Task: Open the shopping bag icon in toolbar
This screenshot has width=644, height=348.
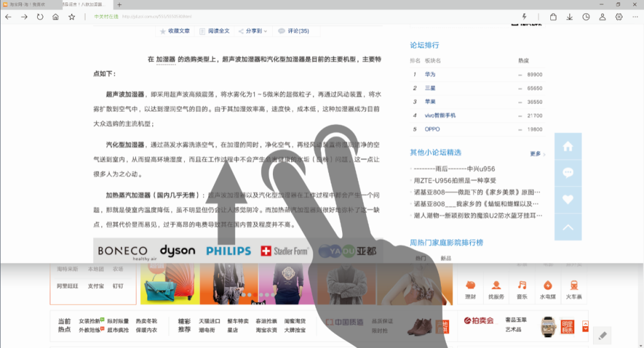Action: coord(553,17)
